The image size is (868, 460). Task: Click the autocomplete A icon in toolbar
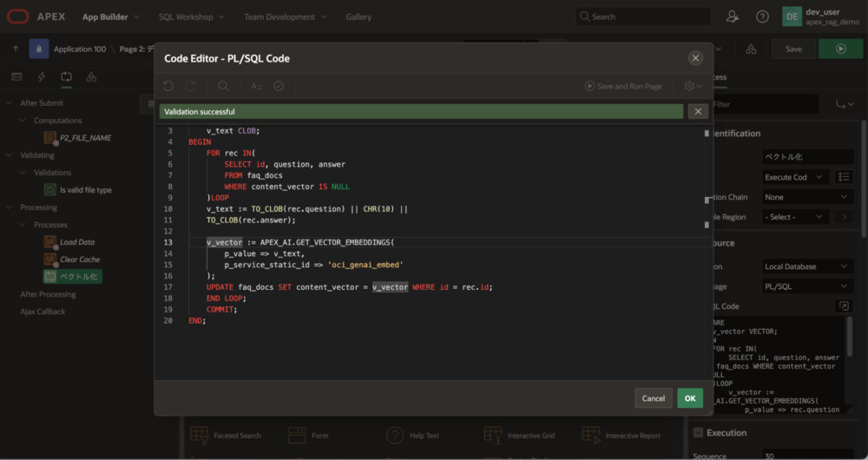[x=256, y=86]
